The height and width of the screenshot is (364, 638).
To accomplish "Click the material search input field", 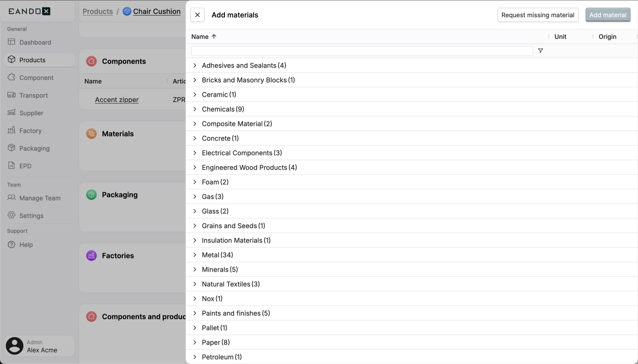I will coord(361,50).
